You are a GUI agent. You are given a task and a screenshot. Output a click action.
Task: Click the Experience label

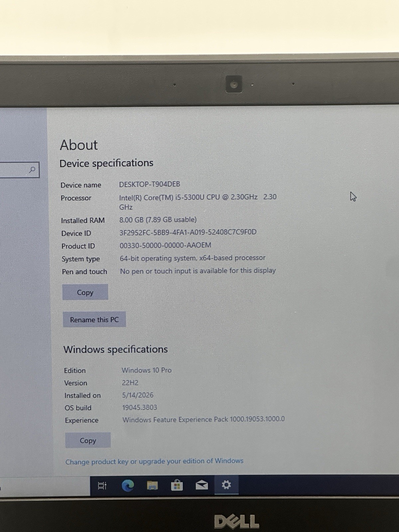pyautogui.click(x=81, y=420)
